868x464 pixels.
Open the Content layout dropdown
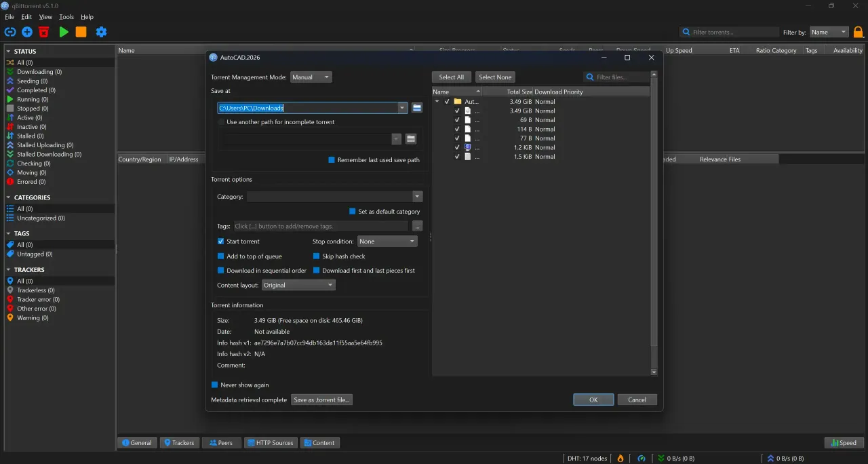pyautogui.click(x=298, y=286)
